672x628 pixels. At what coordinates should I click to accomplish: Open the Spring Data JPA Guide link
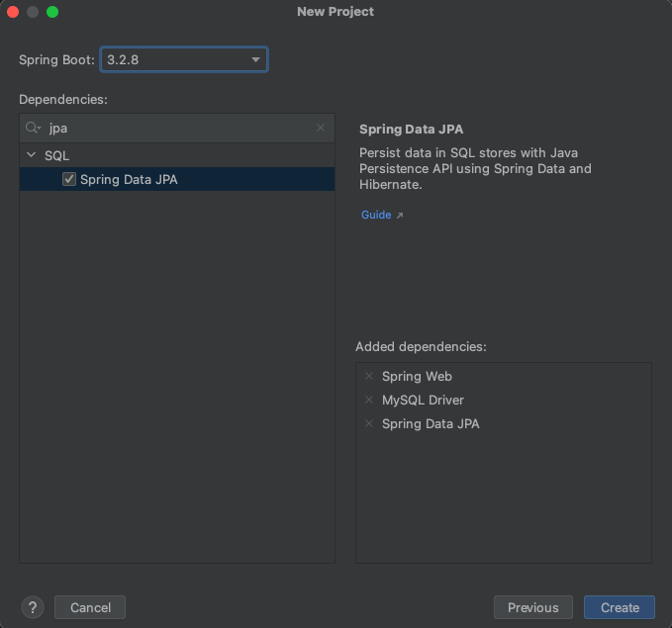(376, 215)
